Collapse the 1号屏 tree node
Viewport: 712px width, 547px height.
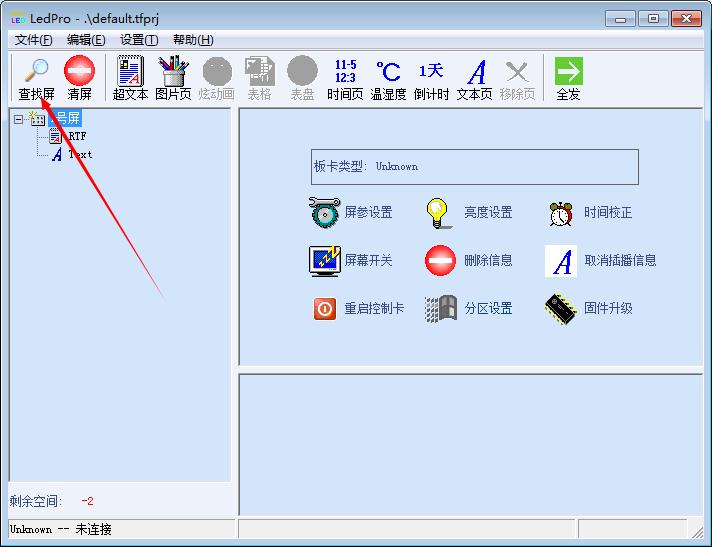[x=18, y=119]
